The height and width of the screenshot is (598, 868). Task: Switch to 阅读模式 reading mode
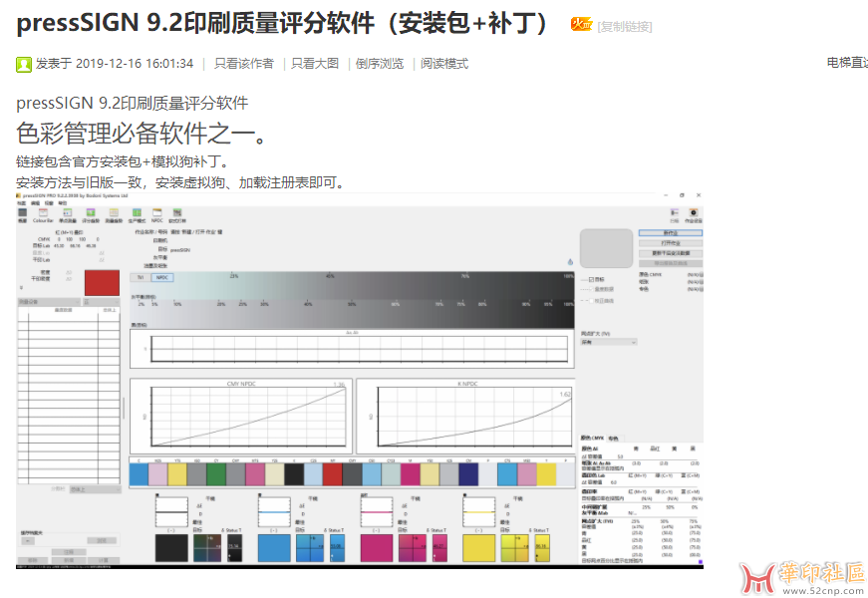(x=444, y=64)
